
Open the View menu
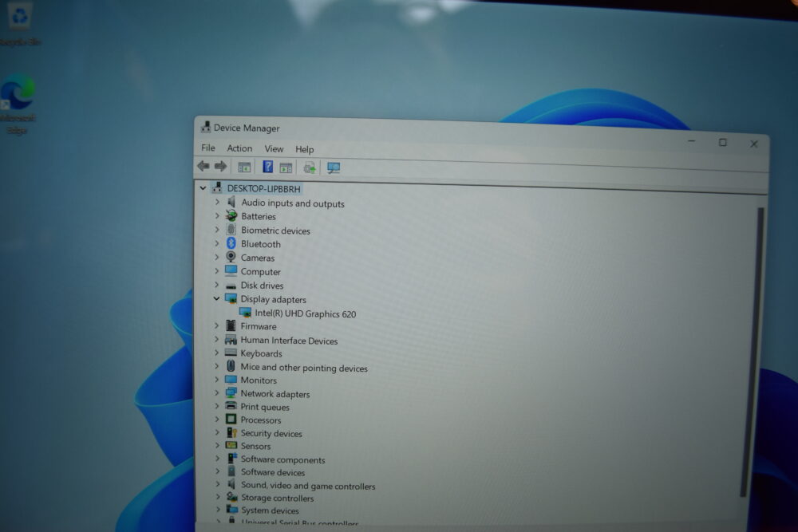[x=274, y=148]
